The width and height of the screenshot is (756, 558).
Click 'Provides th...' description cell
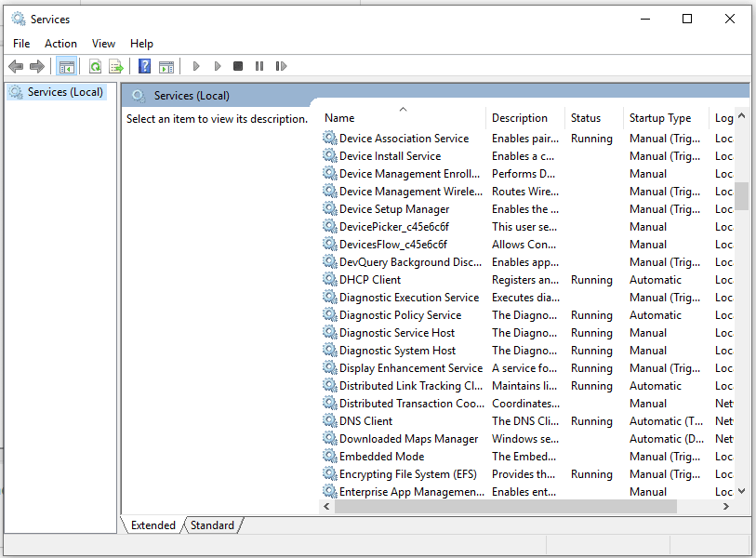point(524,474)
